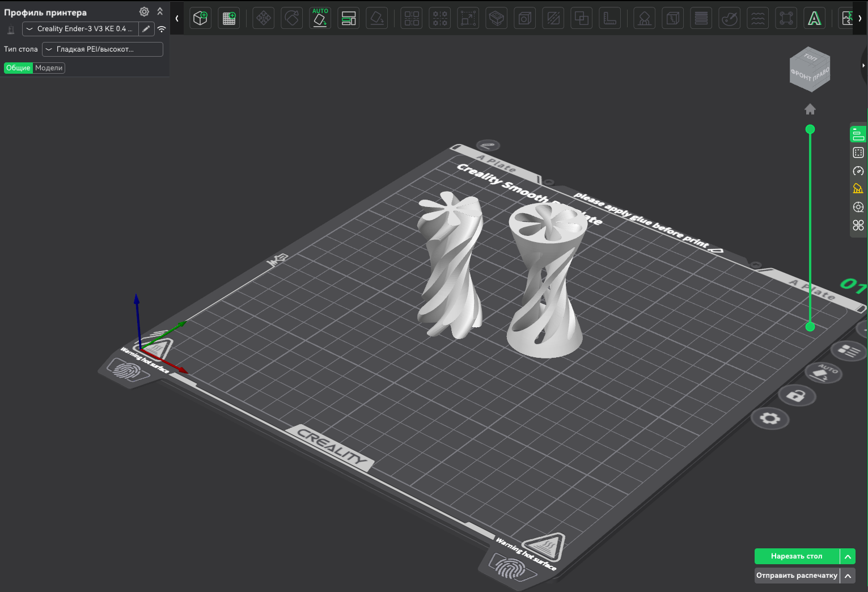Viewport: 868px width, 592px height.
Task: Open the Тип стола plate type dropdown
Action: 103,49
